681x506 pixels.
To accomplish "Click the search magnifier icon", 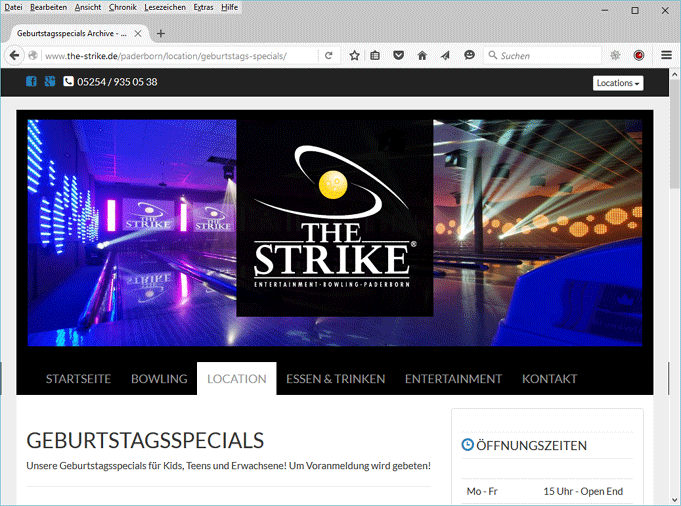I will tap(493, 55).
